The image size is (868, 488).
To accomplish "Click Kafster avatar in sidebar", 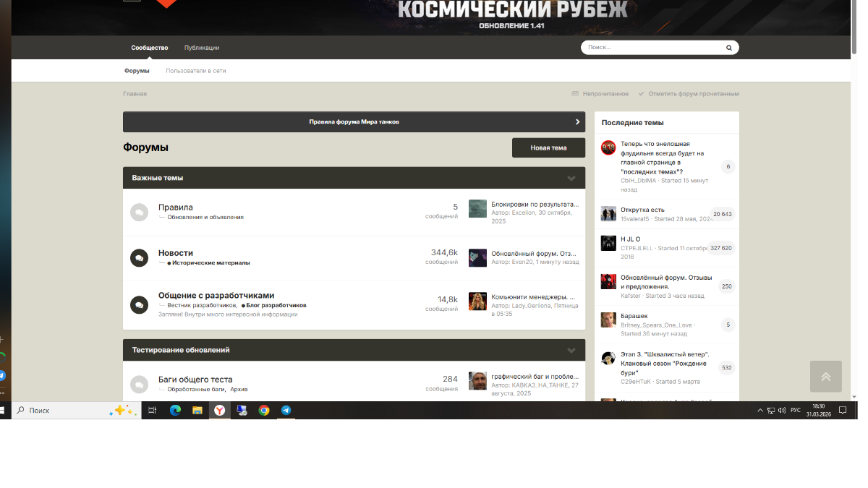I will point(608,281).
